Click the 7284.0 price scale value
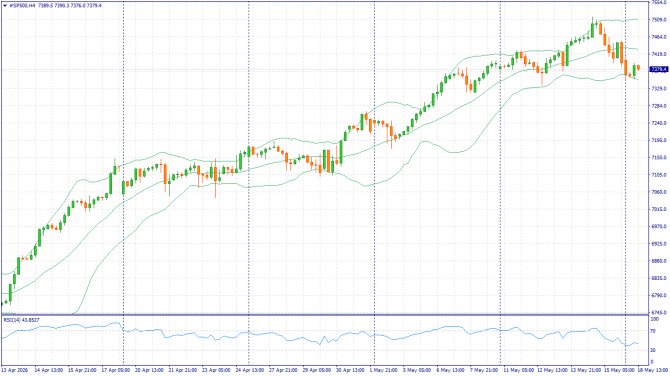This screenshot has width=670, height=376. pyautogui.click(x=659, y=106)
